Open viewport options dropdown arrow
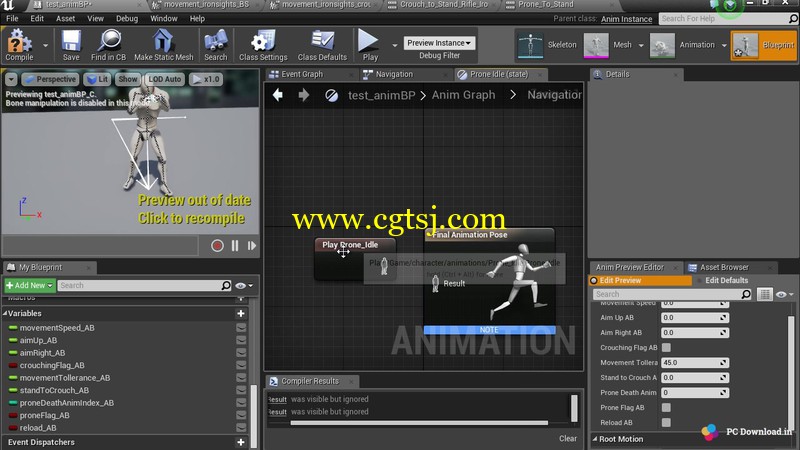The height and width of the screenshot is (450, 800). click(x=11, y=79)
